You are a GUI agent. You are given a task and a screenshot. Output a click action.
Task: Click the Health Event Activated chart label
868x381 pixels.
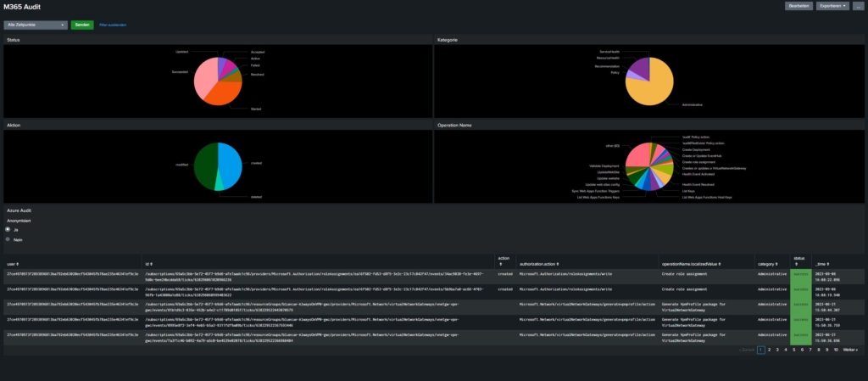pyautogui.click(x=698, y=174)
